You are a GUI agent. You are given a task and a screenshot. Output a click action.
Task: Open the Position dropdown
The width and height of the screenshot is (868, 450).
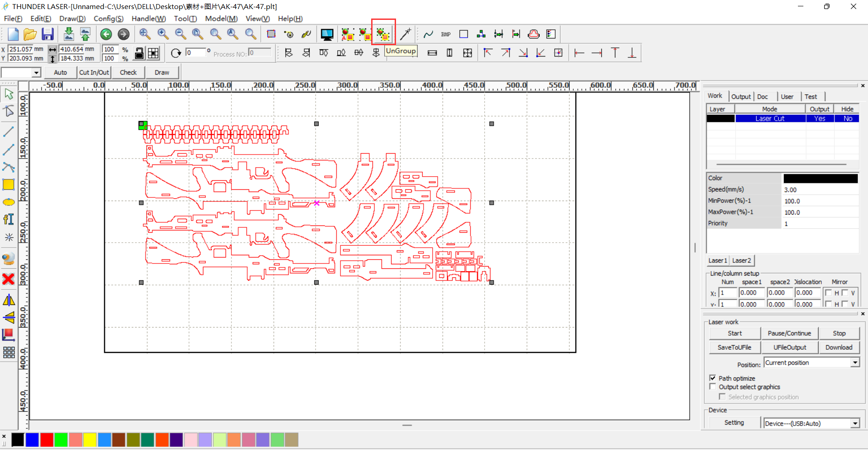point(855,363)
